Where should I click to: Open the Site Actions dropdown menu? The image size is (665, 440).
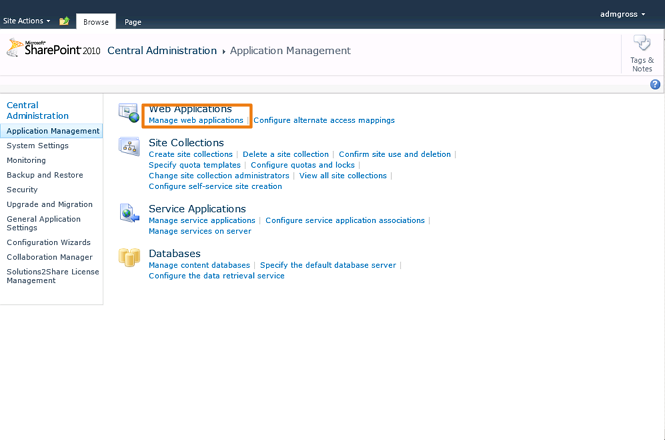[x=26, y=21]
